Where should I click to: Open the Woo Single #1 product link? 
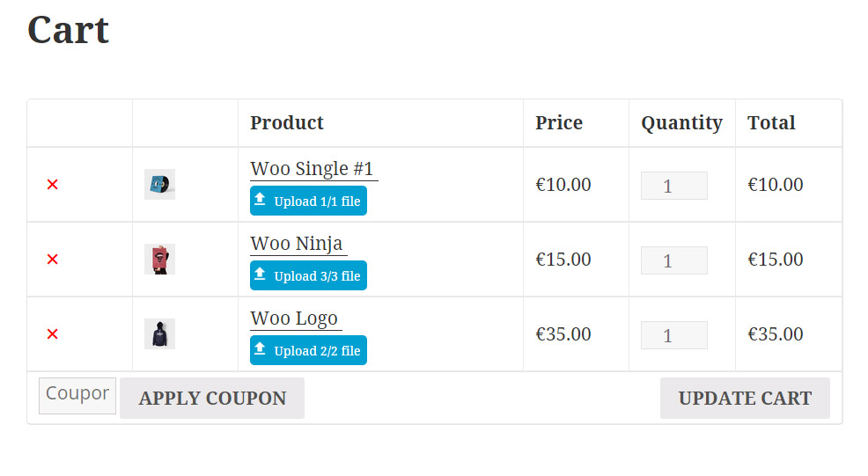313,169
